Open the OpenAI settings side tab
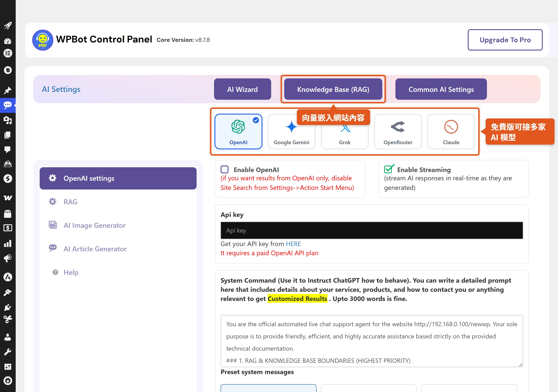This screenshot has width=558, height=392. pos(118,178)
